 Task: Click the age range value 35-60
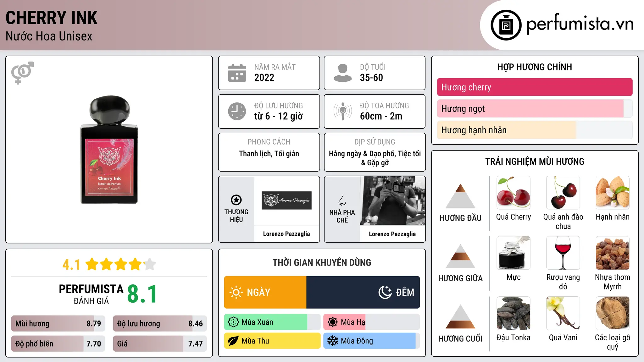point(371,78)
